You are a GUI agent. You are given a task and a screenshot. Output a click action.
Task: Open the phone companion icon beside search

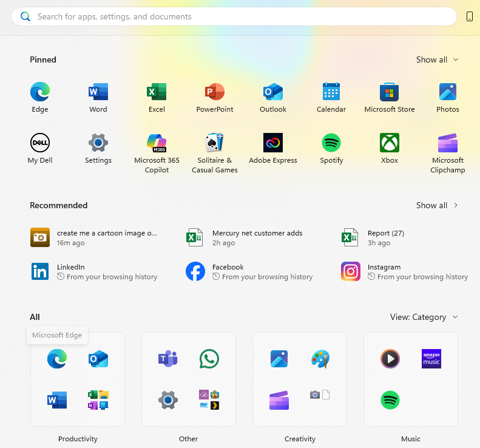click(469, 16)
